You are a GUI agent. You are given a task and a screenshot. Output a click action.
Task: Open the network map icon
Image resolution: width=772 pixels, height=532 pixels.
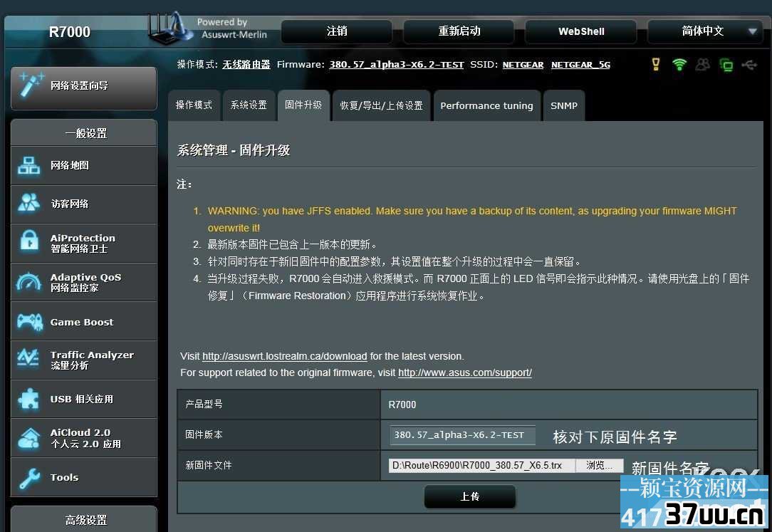28,165
